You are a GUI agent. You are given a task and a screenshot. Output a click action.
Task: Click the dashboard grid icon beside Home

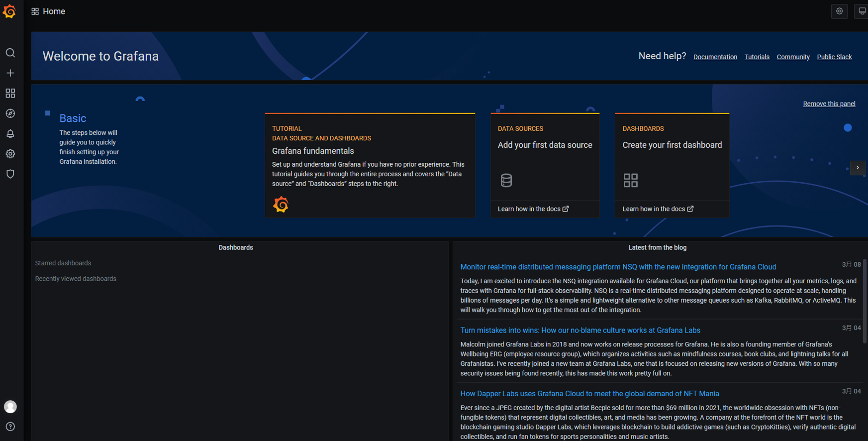35,11
